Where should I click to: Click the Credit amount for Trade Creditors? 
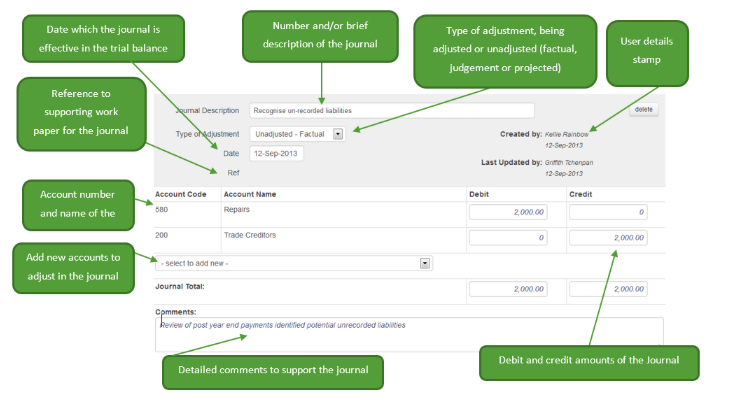click(x=608, y=237)
